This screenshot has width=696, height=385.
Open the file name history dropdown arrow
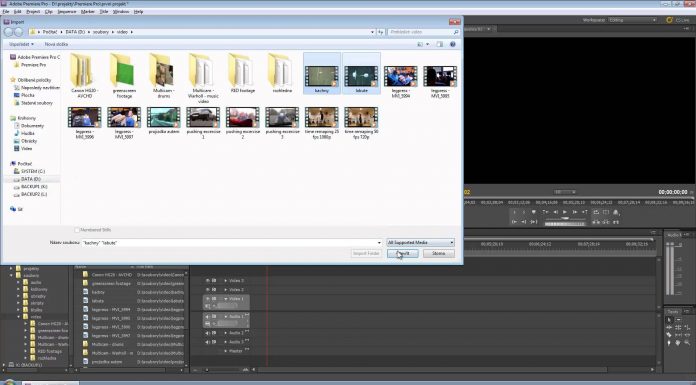click(379, 243)
